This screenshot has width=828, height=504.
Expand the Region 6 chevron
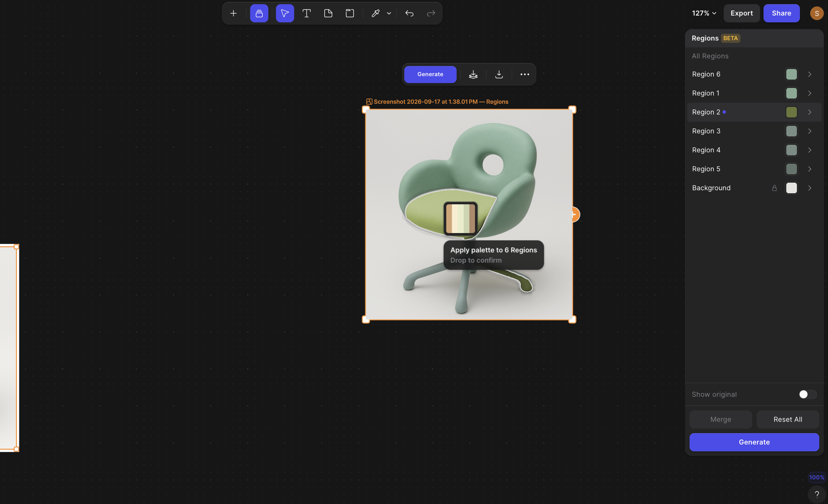809,74
